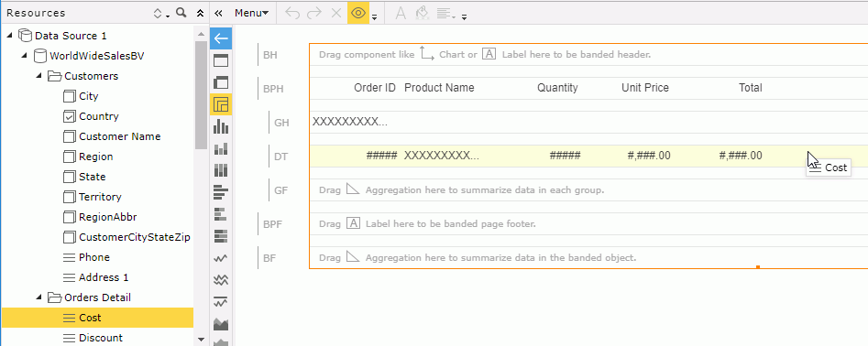Choose the stacked bar chart icon
This screenshot has width=868, height=346.
[x=221, y=148]
